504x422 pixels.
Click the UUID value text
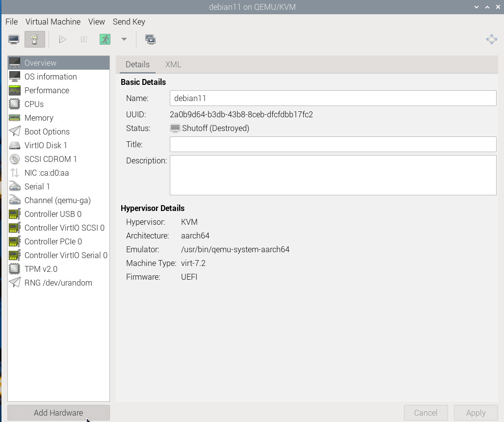pyautogui.click(x=241, y=114)
